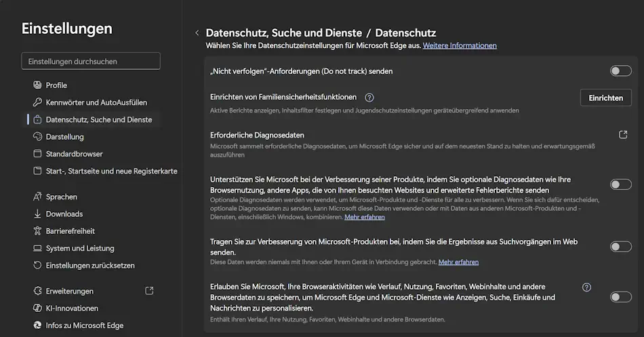The height and width of the screenshot is (337, 644).
Task: Open Einstellungen zurücksetzen page
Action: (x=92, y=266)
